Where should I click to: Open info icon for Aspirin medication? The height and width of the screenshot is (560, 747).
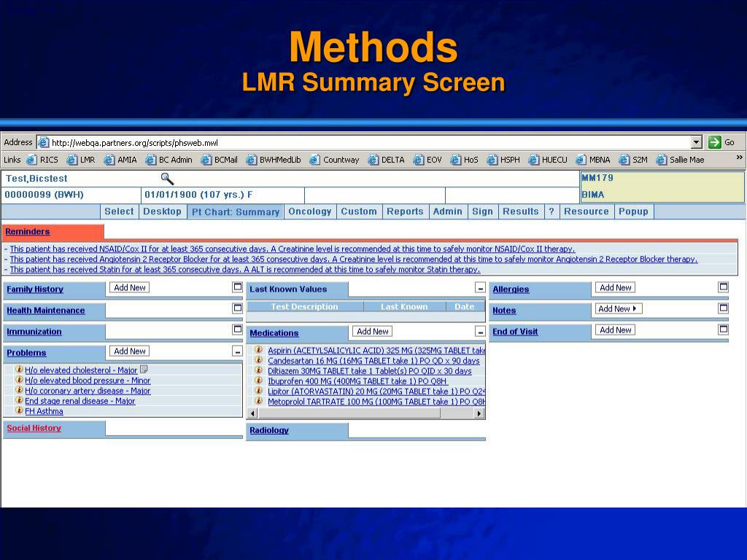[x=258, y=349]
